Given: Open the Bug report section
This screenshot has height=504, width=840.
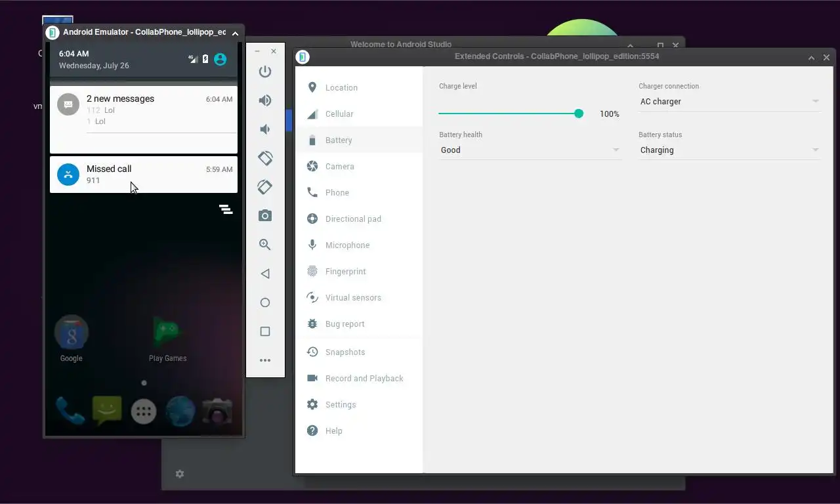Looking at the screenshot, I should tap(359, 324).
